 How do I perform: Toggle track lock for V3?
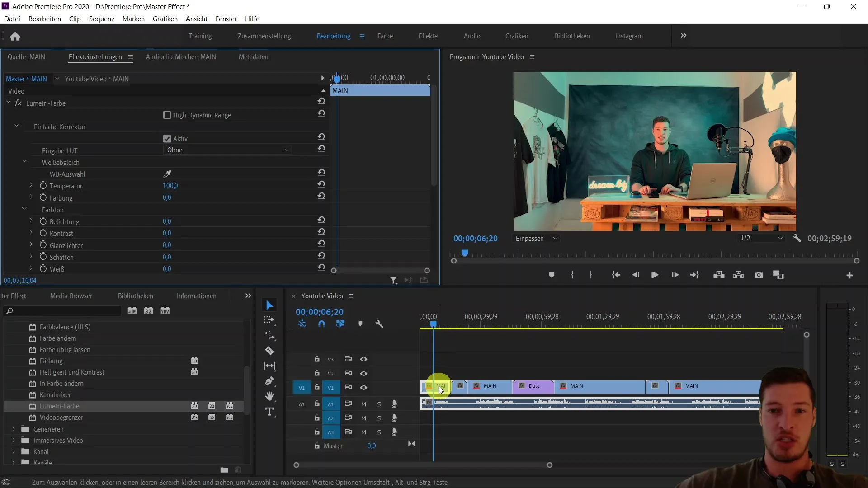point(317,359)
